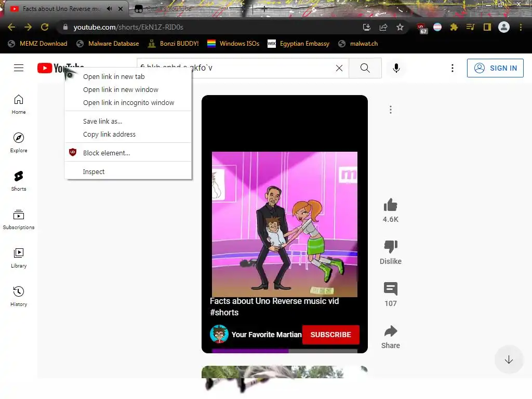Image resolution: width=532 pixels, height=399 pixels.
Task: Open the comments icon showing 107
Action: pos(391,289)
